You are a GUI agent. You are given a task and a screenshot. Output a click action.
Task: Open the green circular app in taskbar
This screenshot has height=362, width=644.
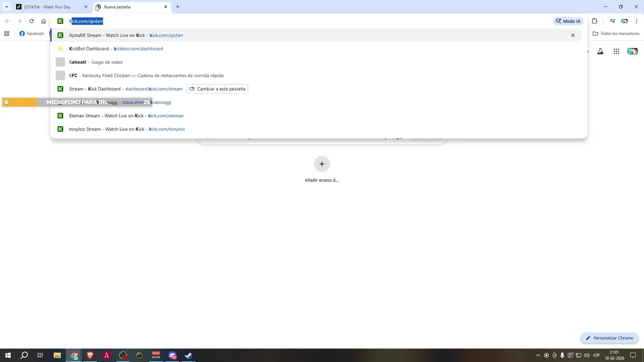[x=139, y=355]
